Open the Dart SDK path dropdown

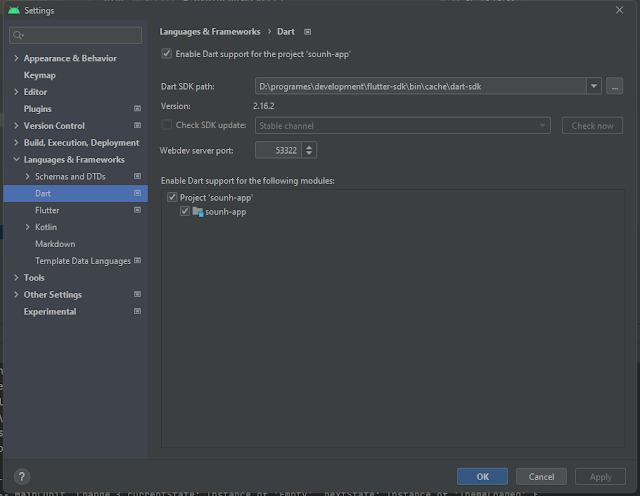point(593,87)
